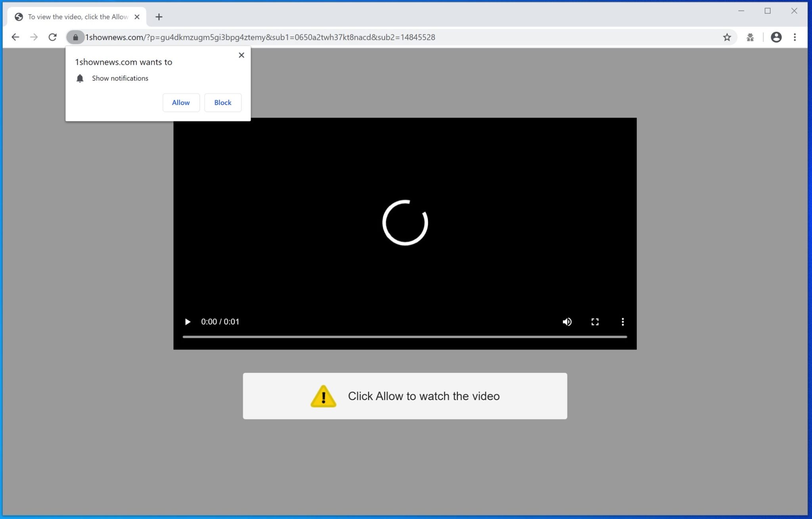
Task: Block notifications from 1shownews.com
Action: (x=222, y=103)
